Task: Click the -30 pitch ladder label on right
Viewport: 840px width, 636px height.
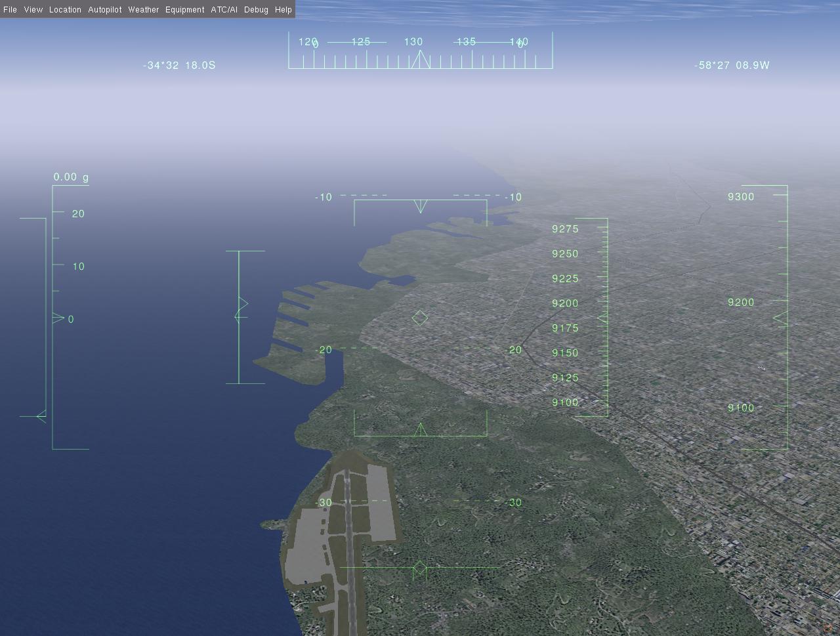Action: [513, 503]
